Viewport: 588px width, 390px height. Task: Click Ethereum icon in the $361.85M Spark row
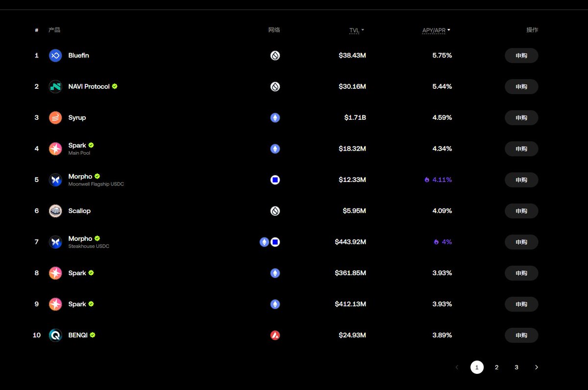(275, 273)
